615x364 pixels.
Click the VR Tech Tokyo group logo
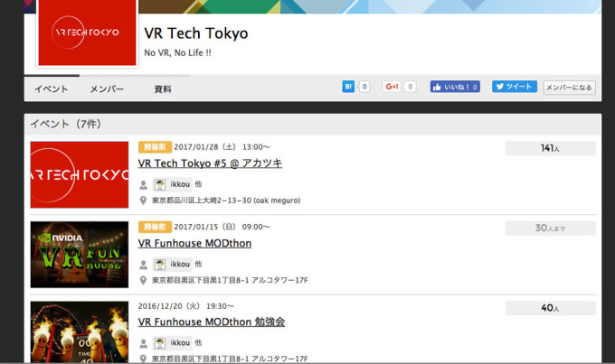pyautogui.click(x=87, y=33)
